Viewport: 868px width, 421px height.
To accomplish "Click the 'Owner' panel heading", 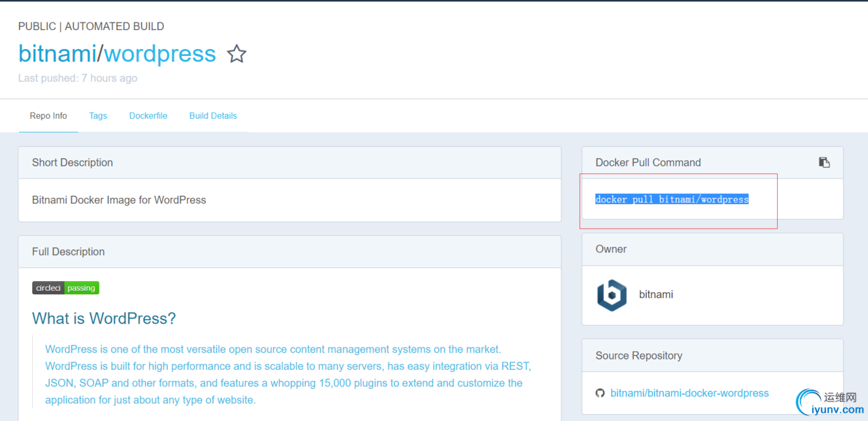I will tap(611, 249).
